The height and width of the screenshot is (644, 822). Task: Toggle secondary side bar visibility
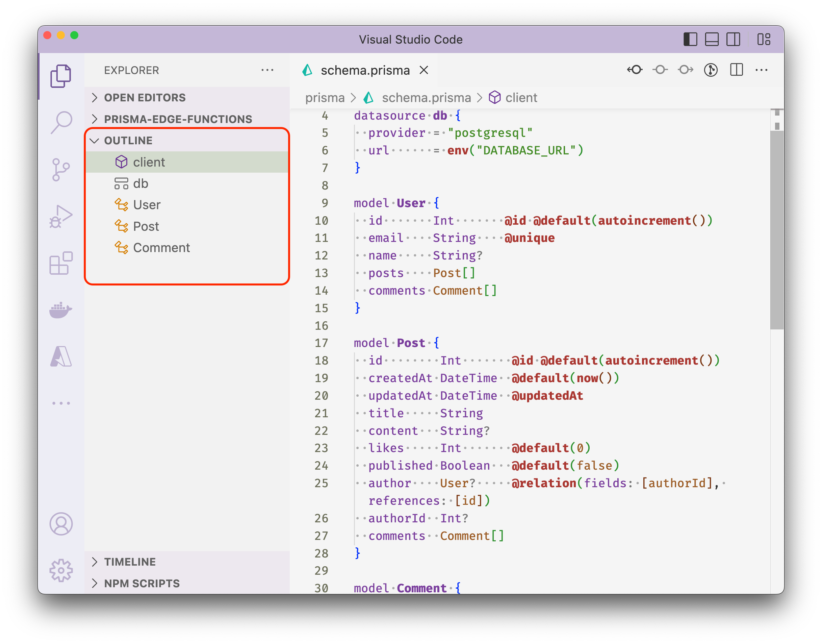click(x=733, y=39)
